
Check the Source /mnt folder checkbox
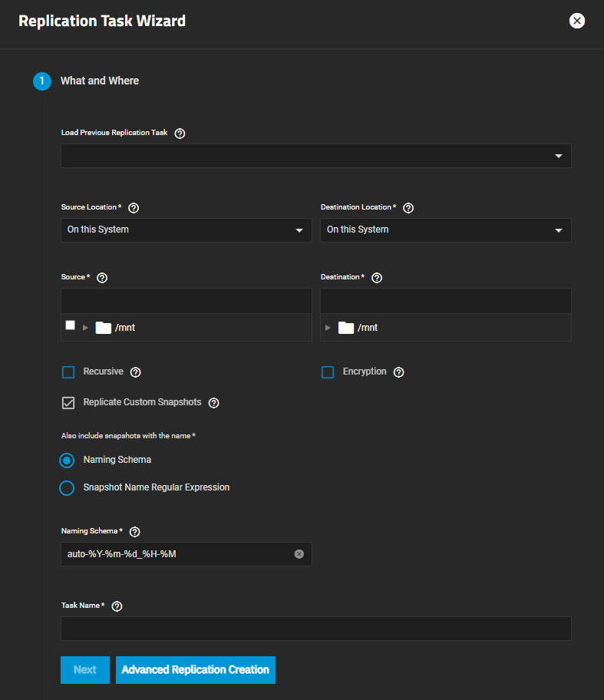pyautogui.click(x=71, y=325)
